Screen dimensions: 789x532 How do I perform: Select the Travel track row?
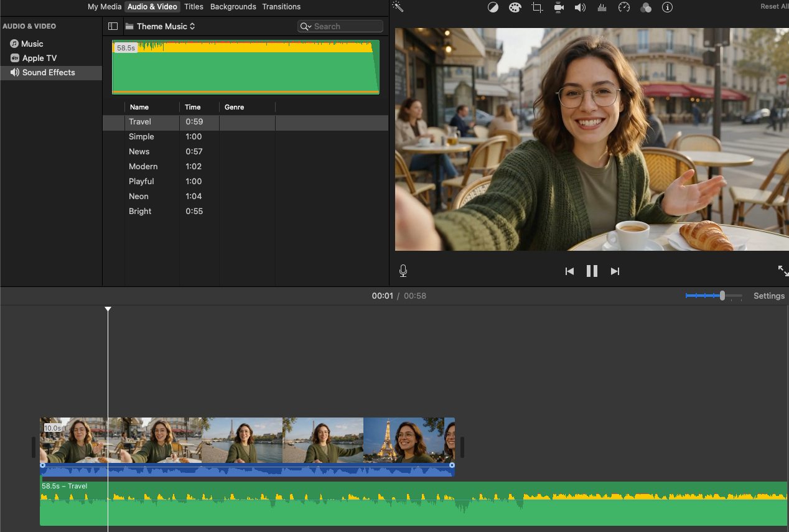(x=246, y=122)
